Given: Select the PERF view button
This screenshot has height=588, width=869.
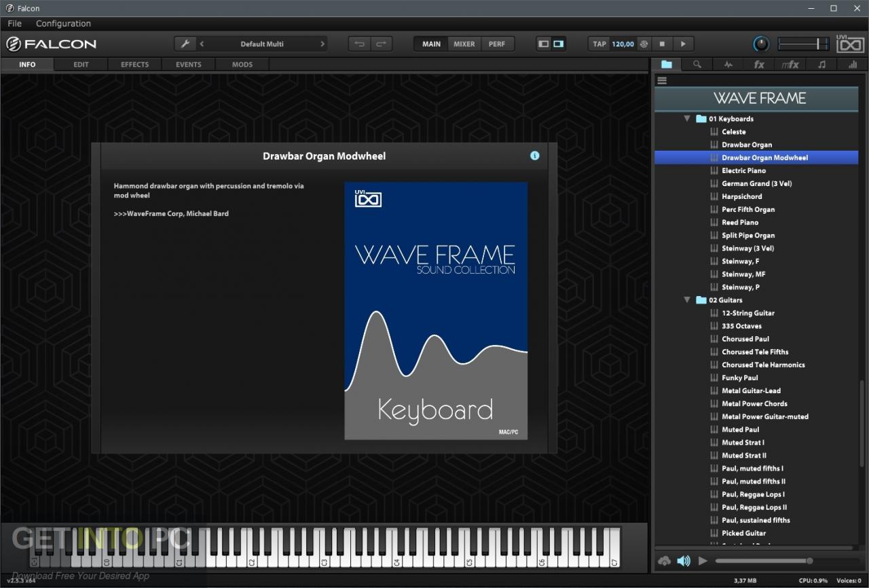Looking at the screenshot, I should 497,44.
